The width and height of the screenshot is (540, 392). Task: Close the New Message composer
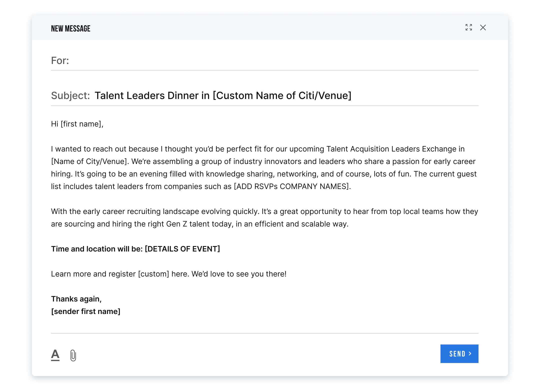click(x=483, y=27)
